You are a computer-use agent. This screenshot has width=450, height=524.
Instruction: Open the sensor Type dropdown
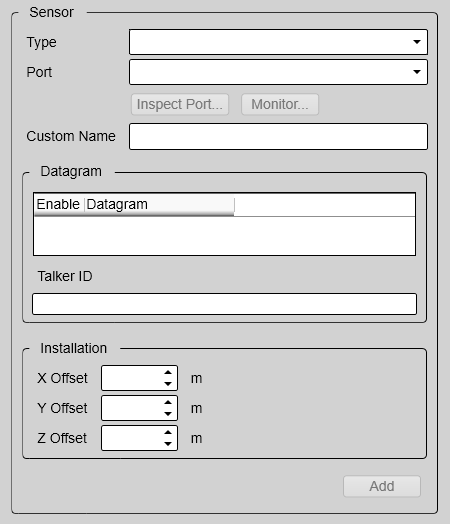(278, 42)
